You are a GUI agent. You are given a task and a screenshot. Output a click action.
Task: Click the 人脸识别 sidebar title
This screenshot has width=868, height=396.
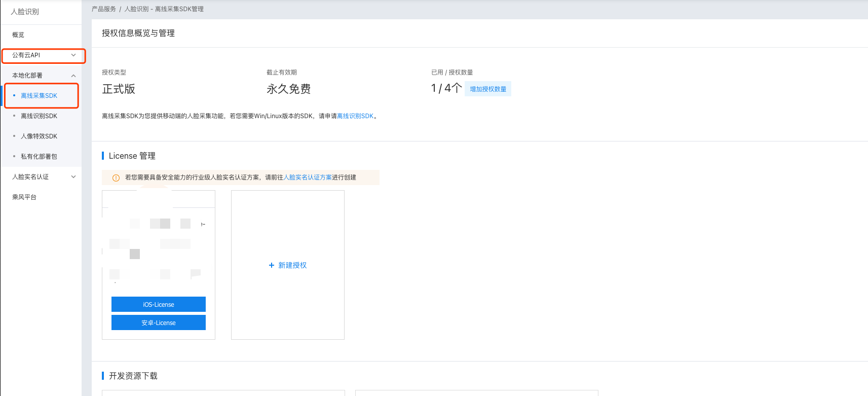coord(25,12)
